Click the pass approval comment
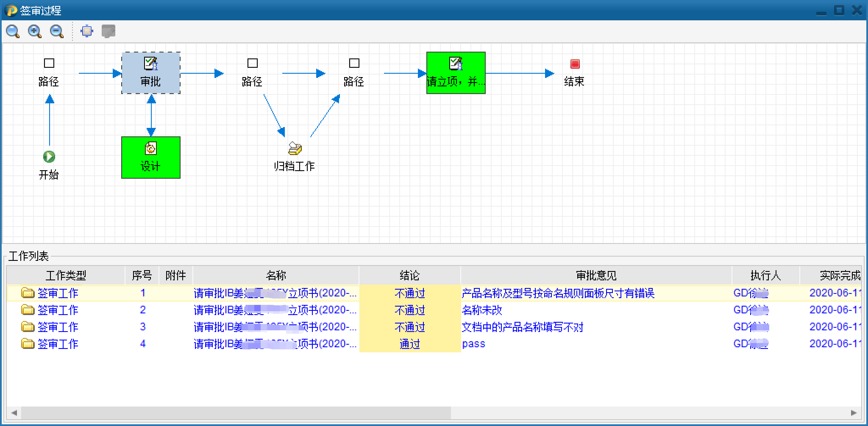Screen dimensions: 868x426 pyautogui.click(x=473, y=344)
